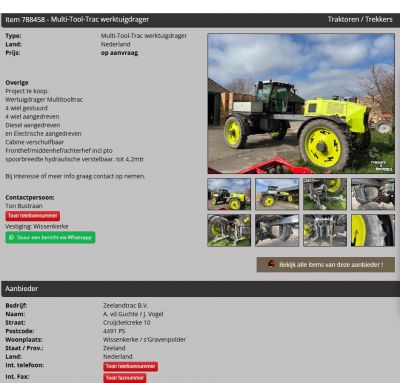Screen dimensions: 400x383
Task: Click the Item 788458 title header
Action: point(77,20)
